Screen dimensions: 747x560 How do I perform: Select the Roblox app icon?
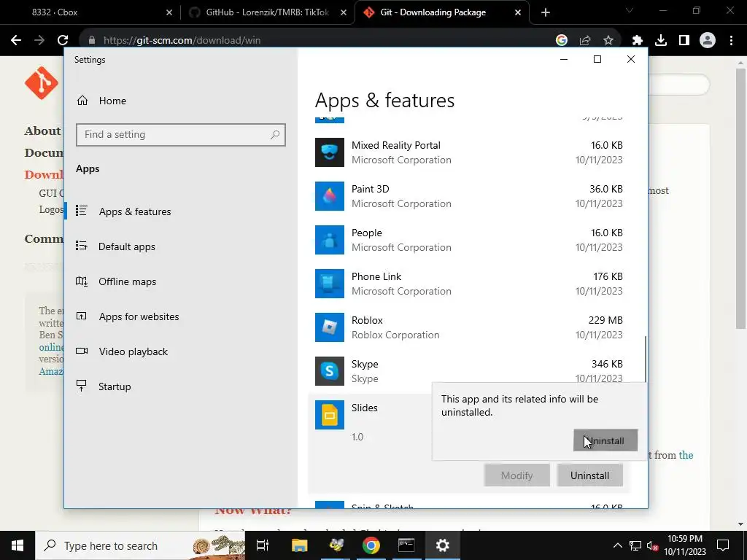tap(329, 327)
